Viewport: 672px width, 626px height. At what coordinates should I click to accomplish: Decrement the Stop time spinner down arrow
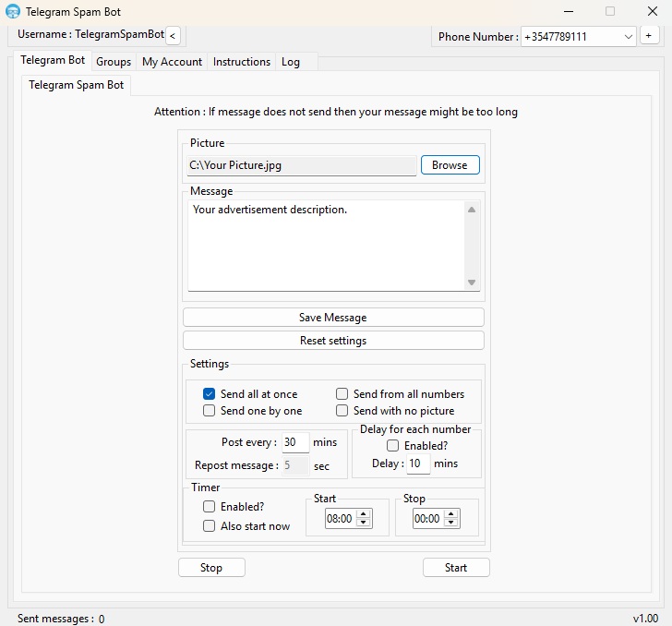coord(451,524)
